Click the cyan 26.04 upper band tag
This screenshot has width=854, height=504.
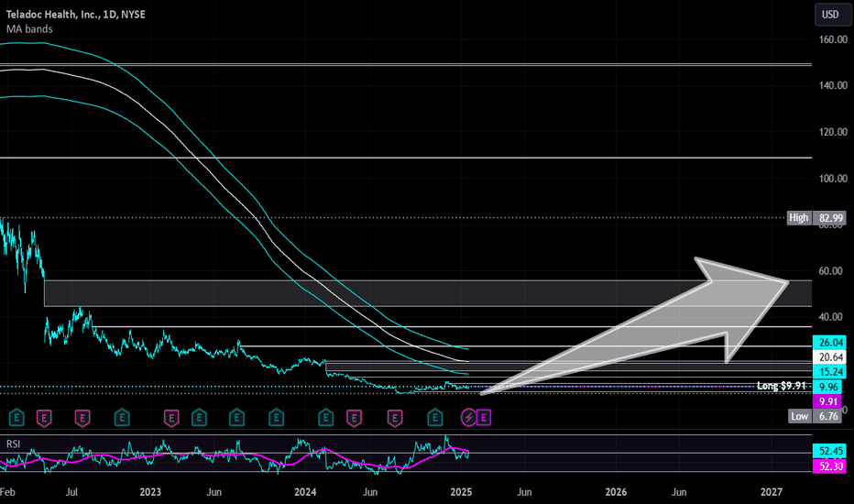[829, 343]
